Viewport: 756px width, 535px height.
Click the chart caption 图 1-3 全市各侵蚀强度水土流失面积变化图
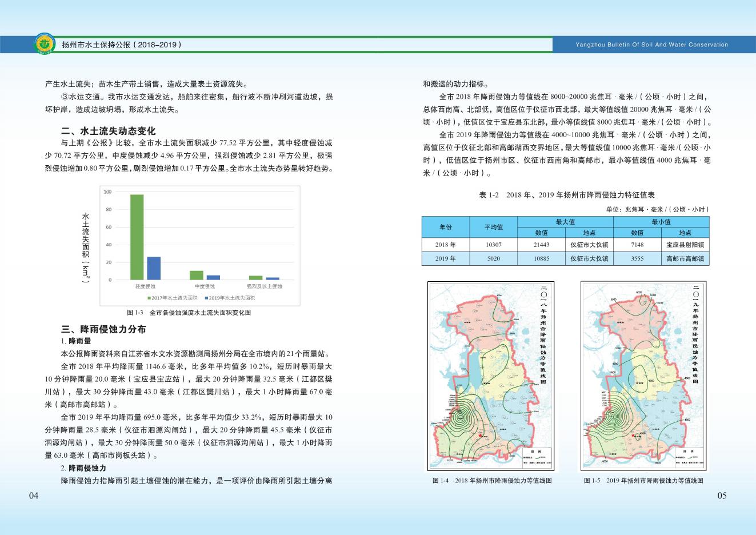pos(189,313)
